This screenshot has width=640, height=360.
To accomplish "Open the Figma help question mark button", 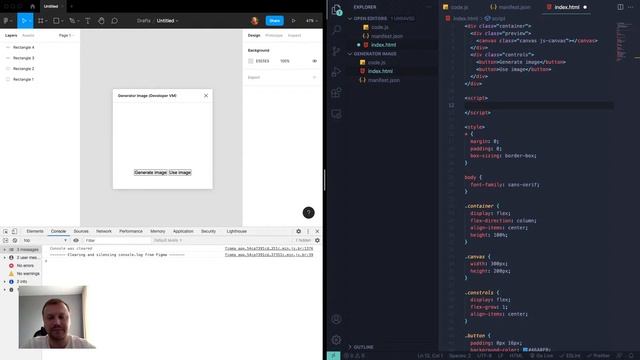I will point(309,213).
